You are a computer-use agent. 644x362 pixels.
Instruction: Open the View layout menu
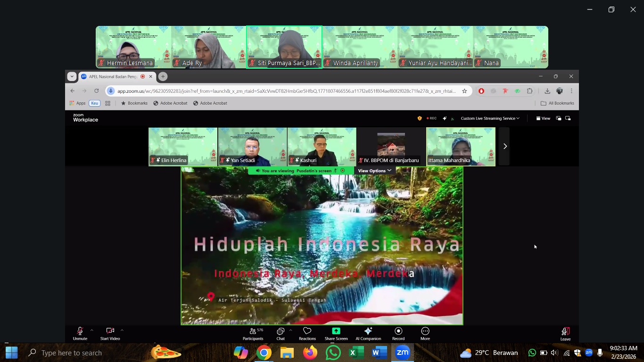click(x=543, y=118)
